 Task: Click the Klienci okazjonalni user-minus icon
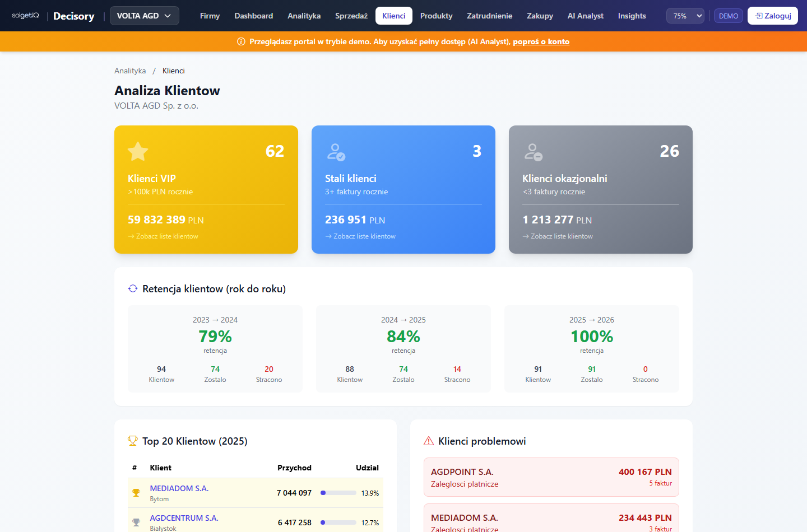click(533, 152)
